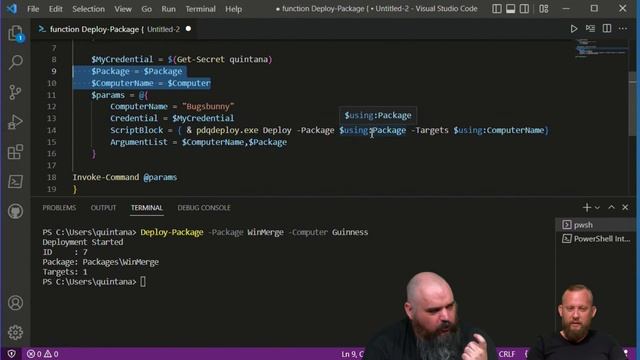This screenshot has height=360, width=640.
Task: Click the minimap code overview
Action: point(602,49)
